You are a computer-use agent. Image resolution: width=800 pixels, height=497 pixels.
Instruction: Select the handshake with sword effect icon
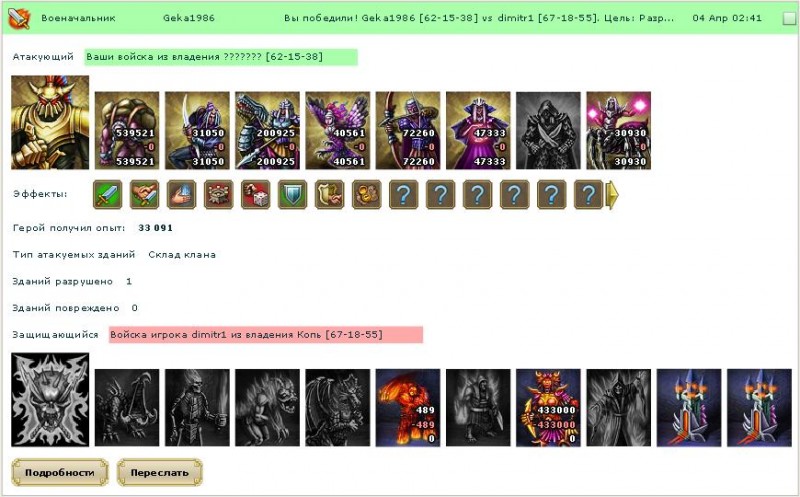pyautogui.click(x=144, y=194)
